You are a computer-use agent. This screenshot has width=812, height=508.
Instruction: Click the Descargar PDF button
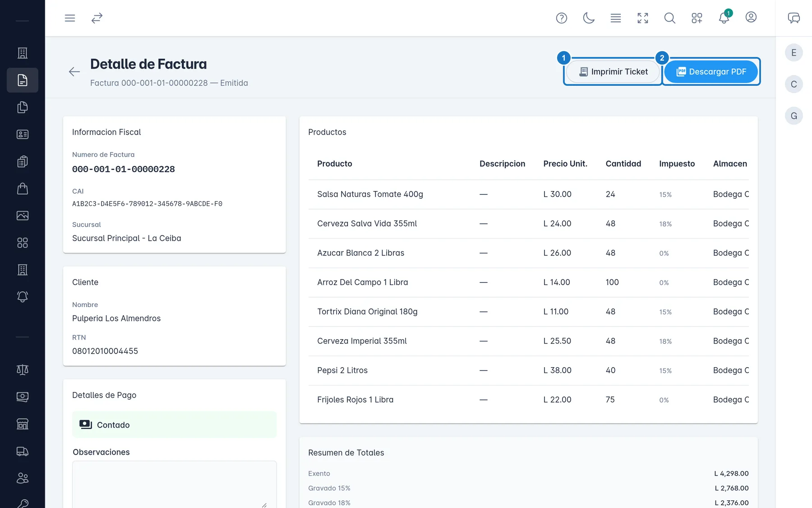(711, 72)
